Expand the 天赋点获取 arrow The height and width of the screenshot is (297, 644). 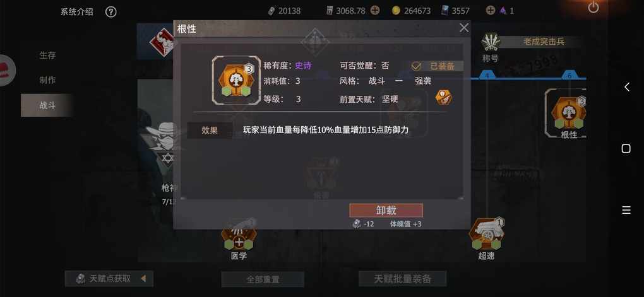point(143,279)
